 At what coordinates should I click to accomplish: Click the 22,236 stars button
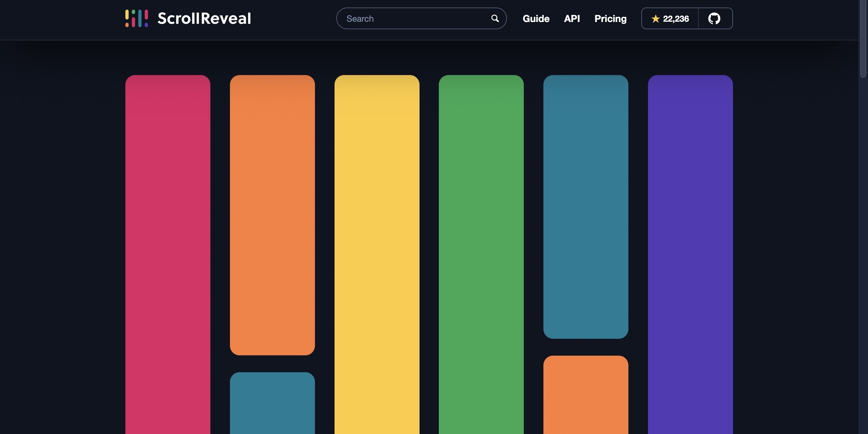670,18
